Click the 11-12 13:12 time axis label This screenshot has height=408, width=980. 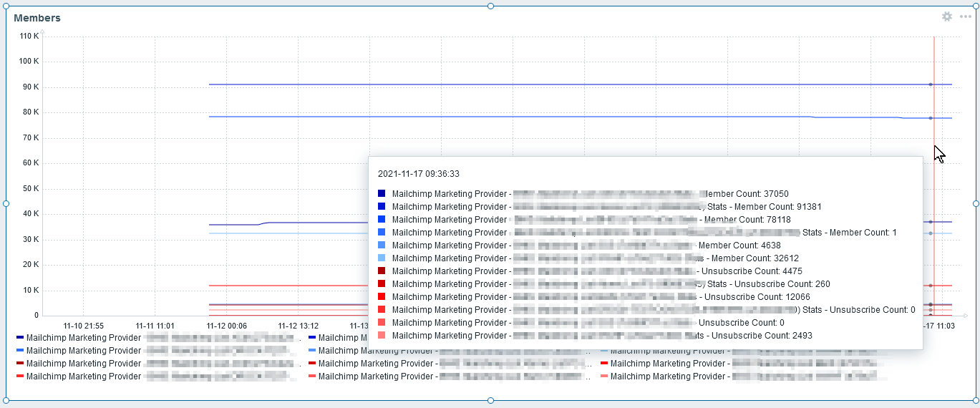click(x=299, y=326)
